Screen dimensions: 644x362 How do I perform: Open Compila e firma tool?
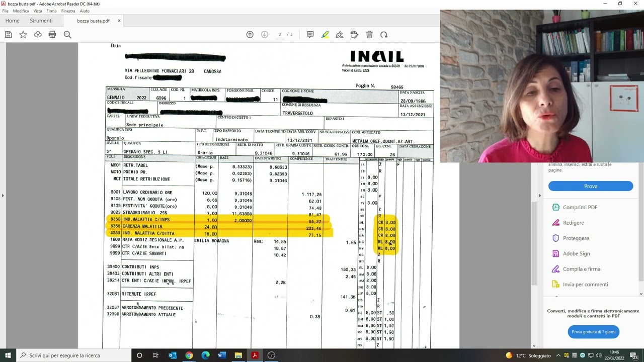click(581, 269)
